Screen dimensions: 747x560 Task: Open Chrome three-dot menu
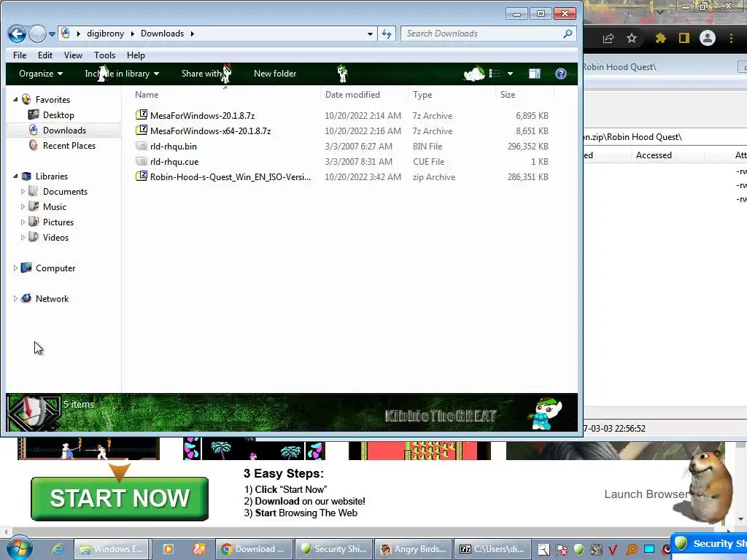(x=731, y=38)
